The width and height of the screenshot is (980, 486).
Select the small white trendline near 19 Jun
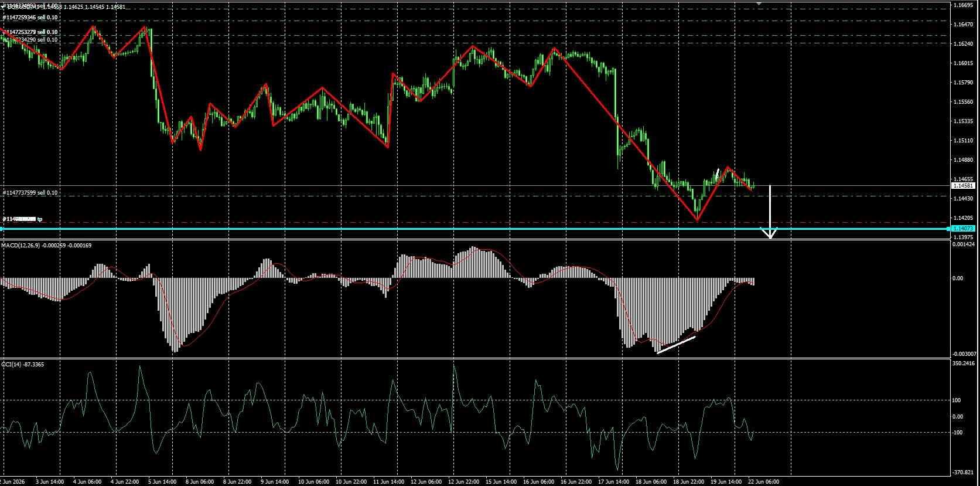tap(717, 174)
